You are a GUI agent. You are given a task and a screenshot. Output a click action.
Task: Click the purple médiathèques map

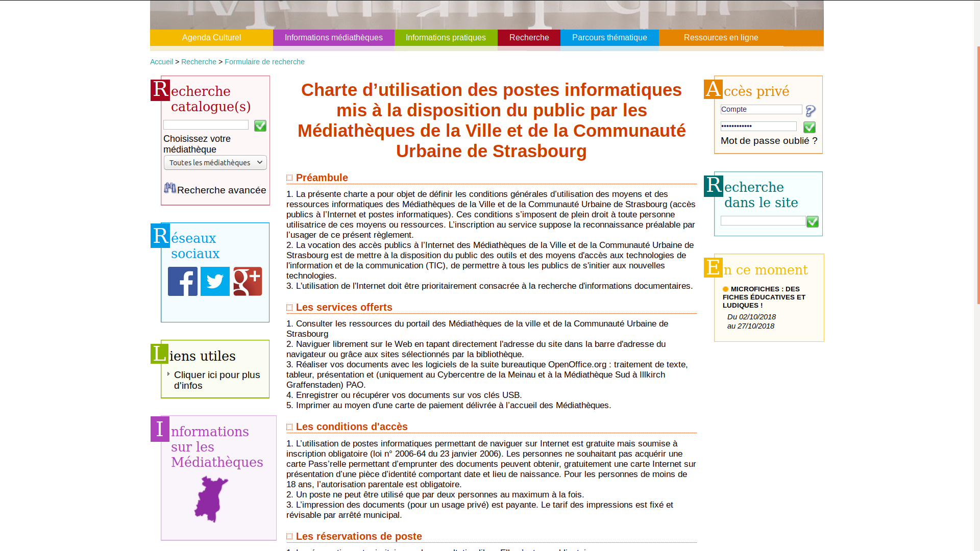[211, 499]
